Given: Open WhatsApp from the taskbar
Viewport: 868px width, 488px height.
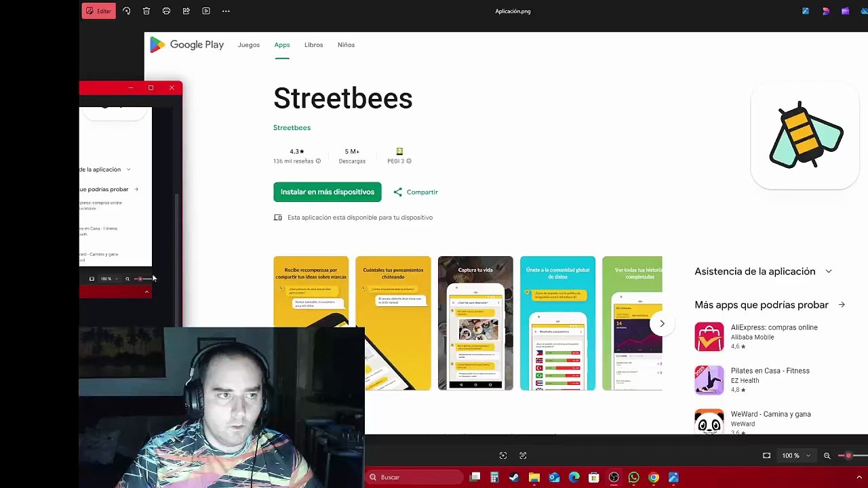Looking at the screenshot, I should coord(633,477).
